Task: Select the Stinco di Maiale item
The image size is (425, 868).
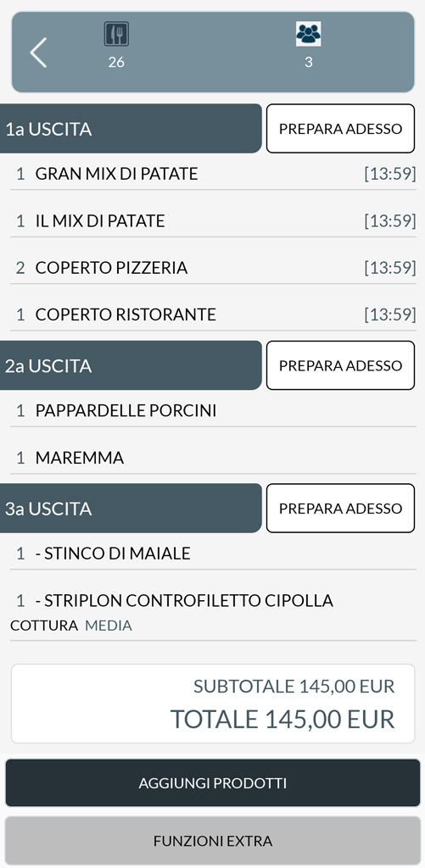Action: 213,554
